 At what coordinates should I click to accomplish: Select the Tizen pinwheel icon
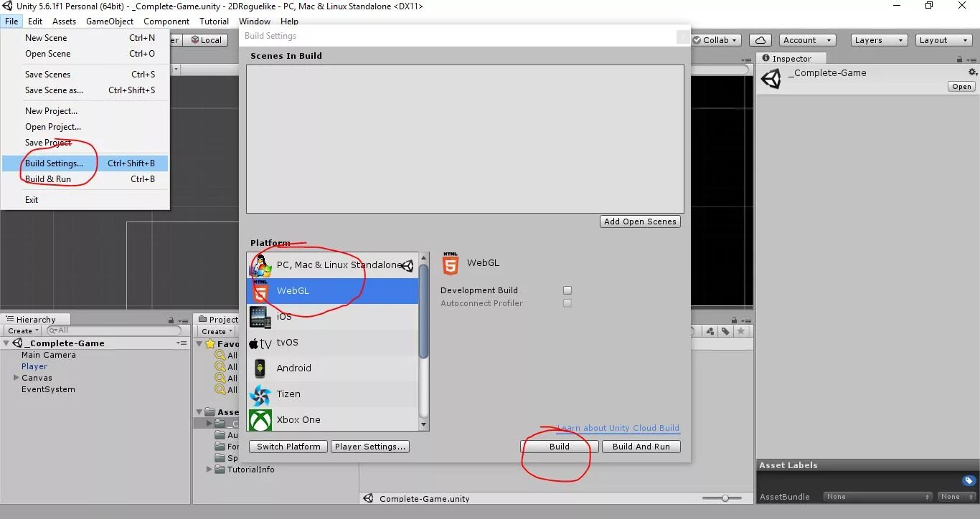point(260,394)
